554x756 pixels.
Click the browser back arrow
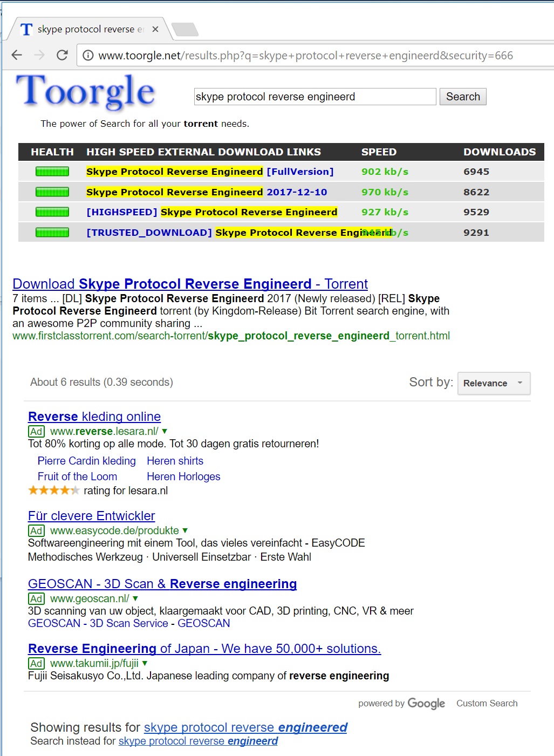click(17, 55)
